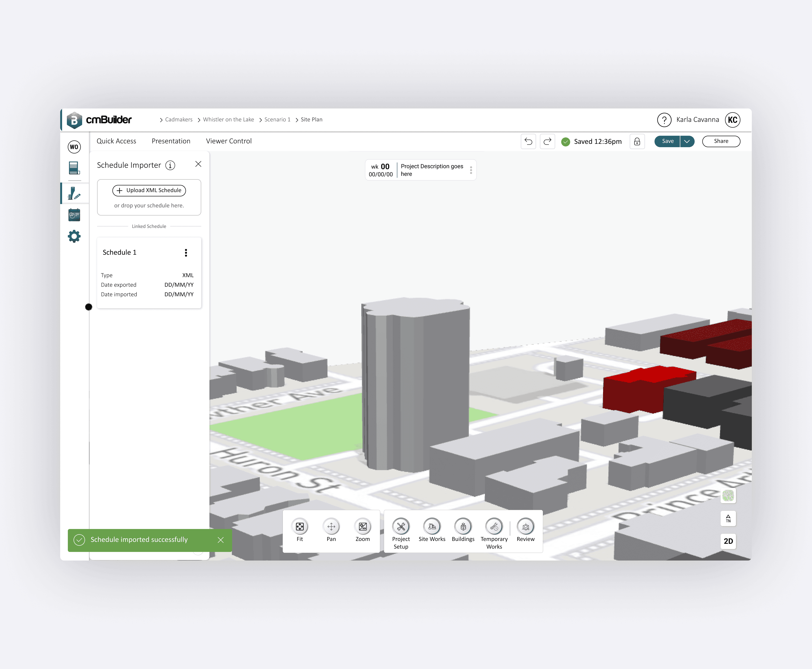Toggle the map layer thumbnail
This screenshot has width=812, height=669.
point(728,496)
